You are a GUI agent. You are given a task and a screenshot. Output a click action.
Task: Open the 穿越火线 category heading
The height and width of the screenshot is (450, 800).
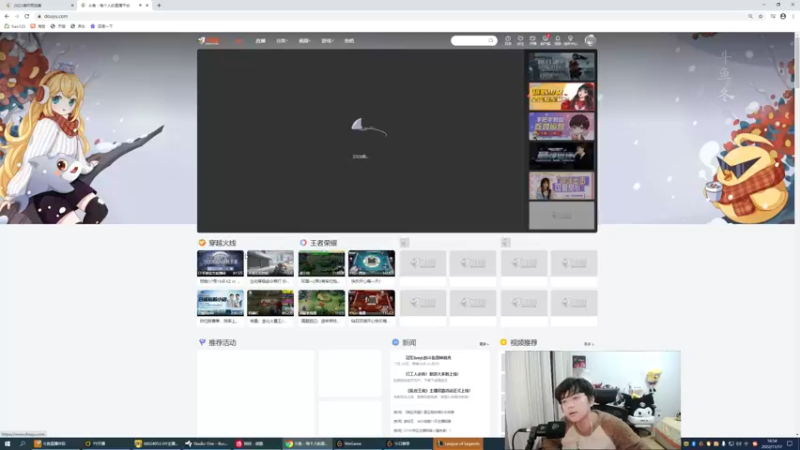(222, 243)
